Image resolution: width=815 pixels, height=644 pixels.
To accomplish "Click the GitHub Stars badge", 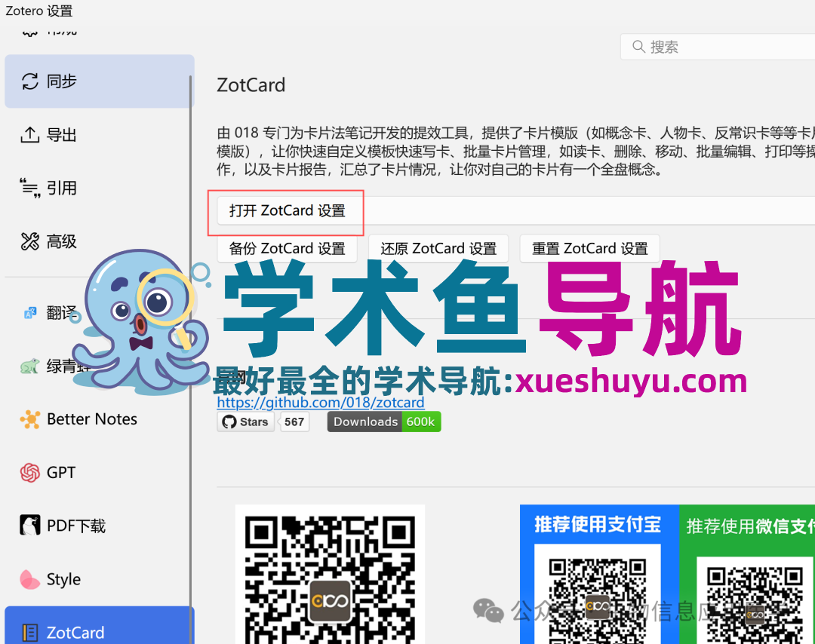I will (246, 422).
